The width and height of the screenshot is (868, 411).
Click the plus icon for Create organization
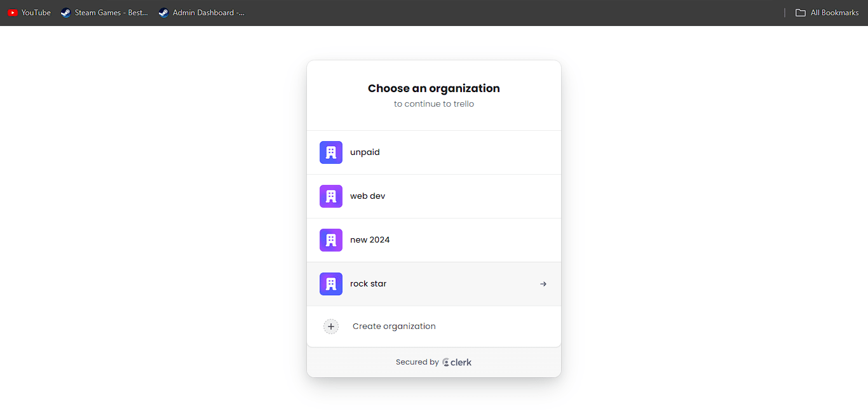tap(331, 327)
